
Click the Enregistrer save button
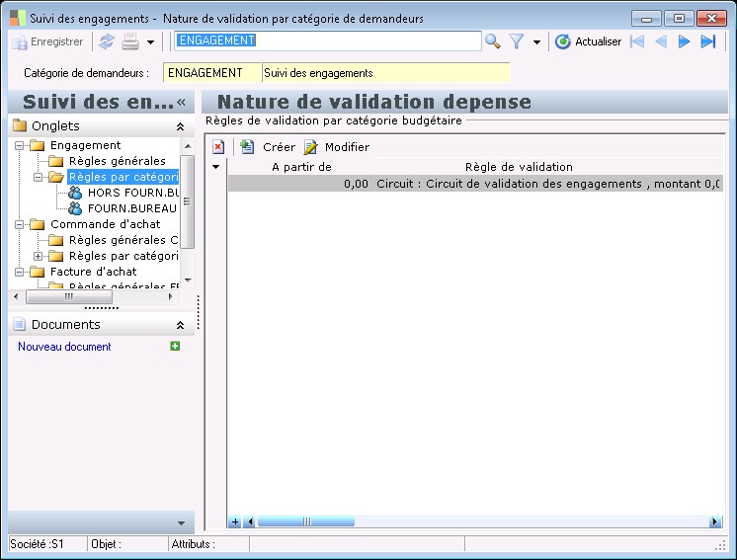pyautogui.click(x=47, y=41)
